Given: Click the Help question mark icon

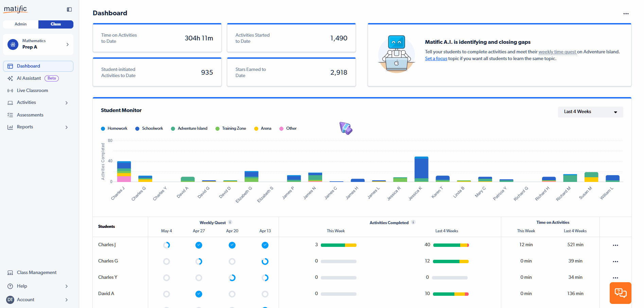Looking at the screenshot, I should (10, 286).
